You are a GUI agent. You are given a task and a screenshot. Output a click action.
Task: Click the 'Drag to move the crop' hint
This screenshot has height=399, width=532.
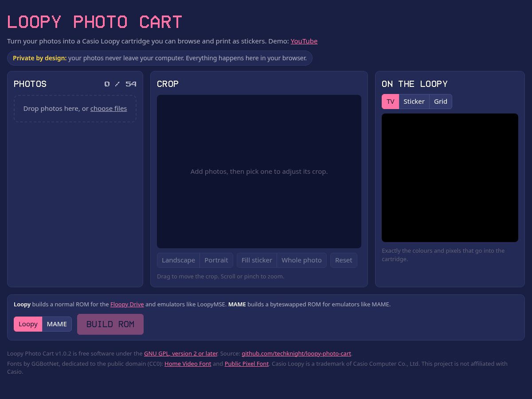pos(220,277)
